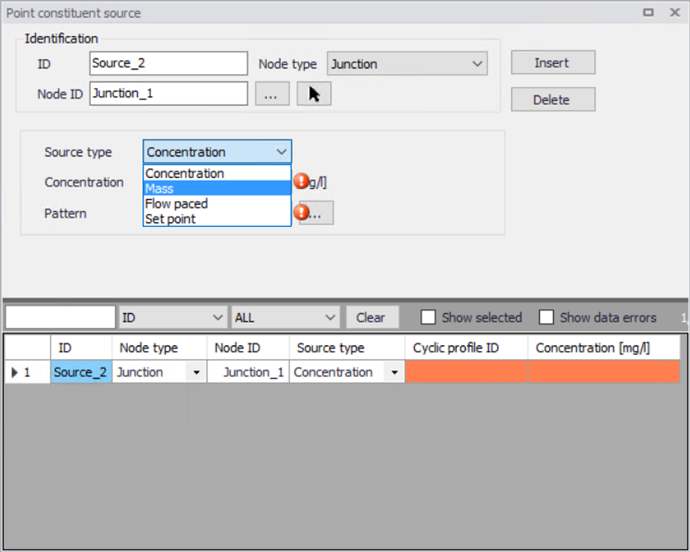
Task: Pick node from map arrow button
Action: (314, 93)
